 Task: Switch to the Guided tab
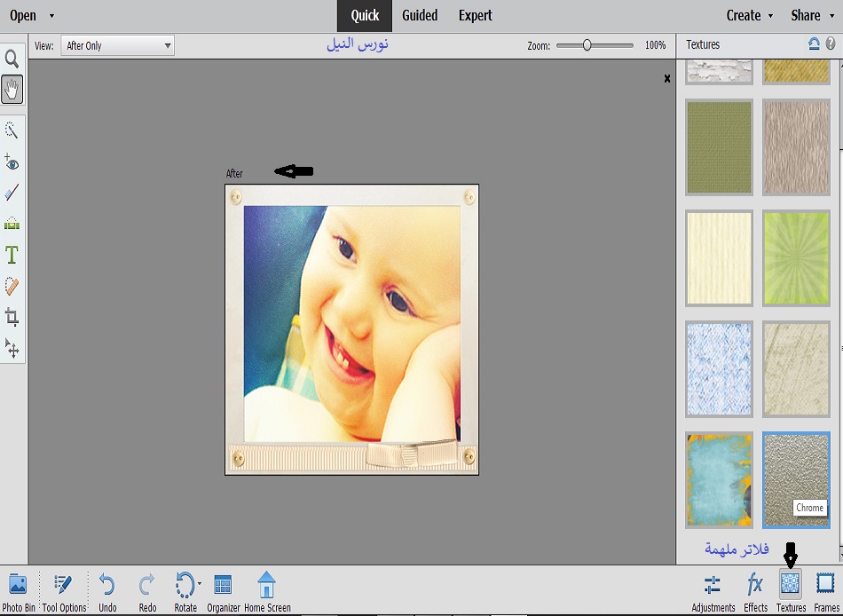420,15
